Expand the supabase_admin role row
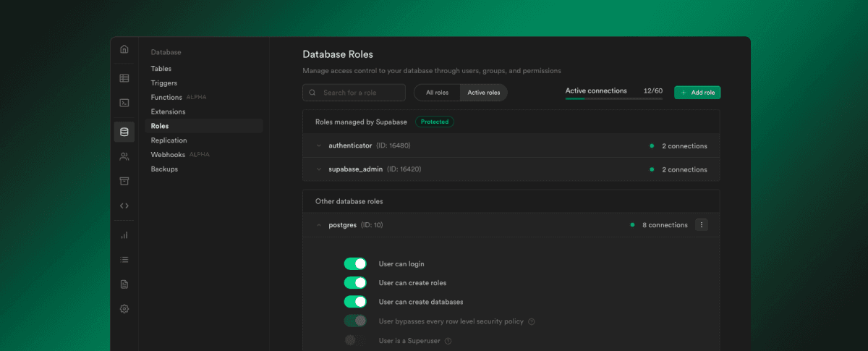The image size is (868, 351). click(x=319, y=169)
